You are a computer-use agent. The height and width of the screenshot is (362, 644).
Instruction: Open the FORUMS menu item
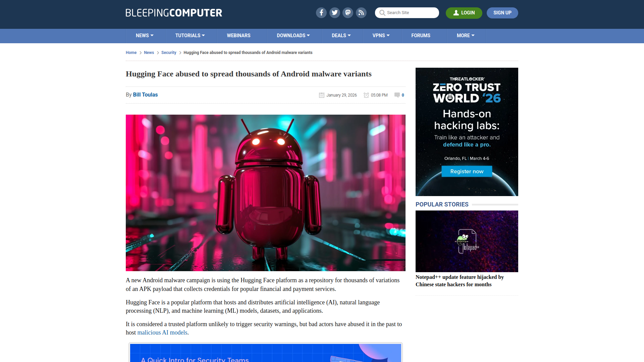[x=421, y=36]
